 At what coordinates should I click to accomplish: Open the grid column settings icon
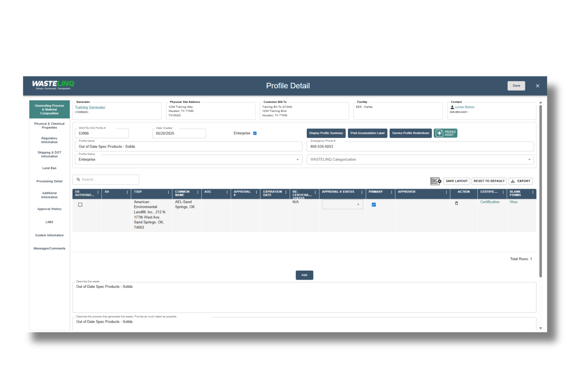435,181
